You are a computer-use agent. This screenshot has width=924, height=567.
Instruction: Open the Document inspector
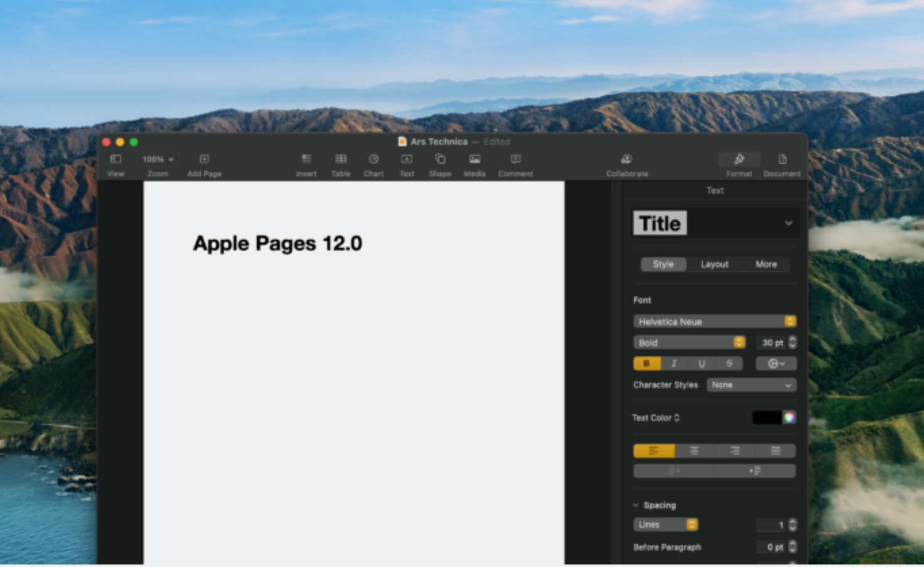click(x=782, y=159)
